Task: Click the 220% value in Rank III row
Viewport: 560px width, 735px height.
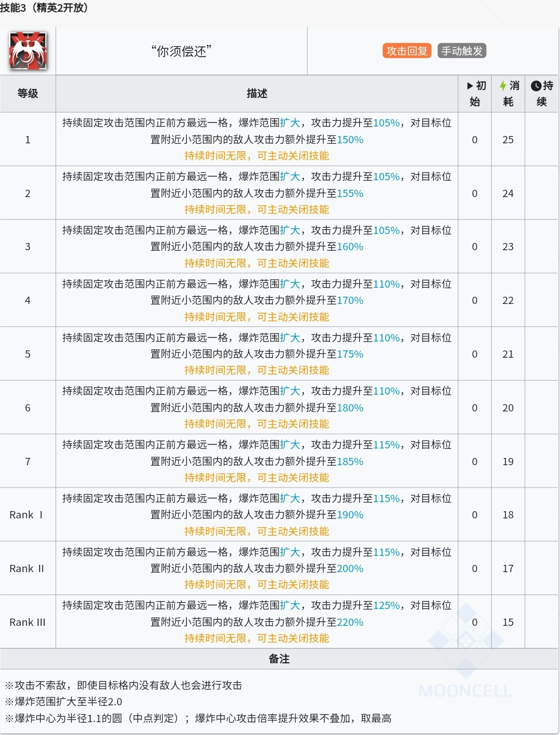Action: coord(350,622)
